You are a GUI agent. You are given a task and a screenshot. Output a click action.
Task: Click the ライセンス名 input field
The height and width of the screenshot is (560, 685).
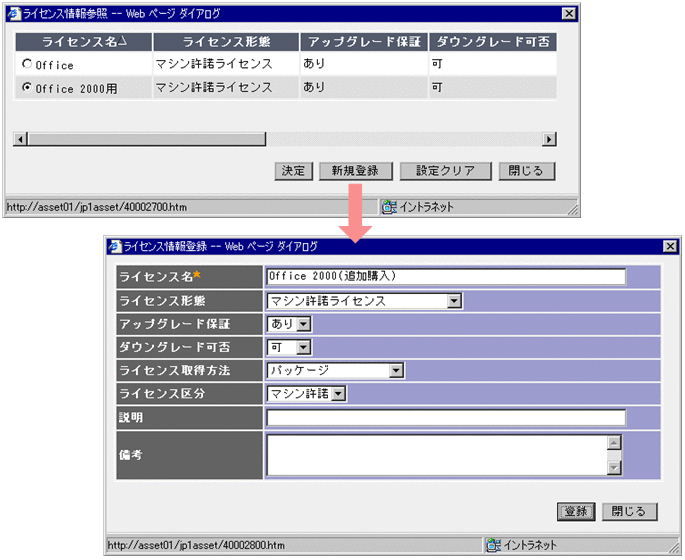click(x=446, y=277)
